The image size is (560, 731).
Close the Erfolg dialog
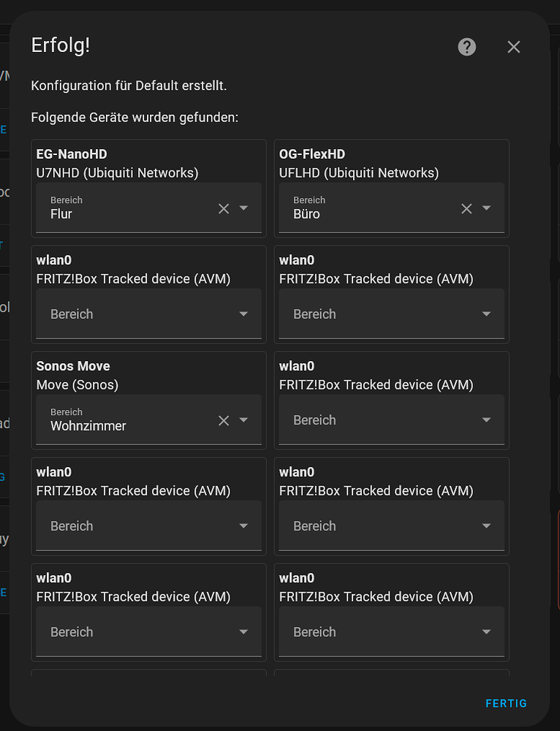tap(513, 47)
